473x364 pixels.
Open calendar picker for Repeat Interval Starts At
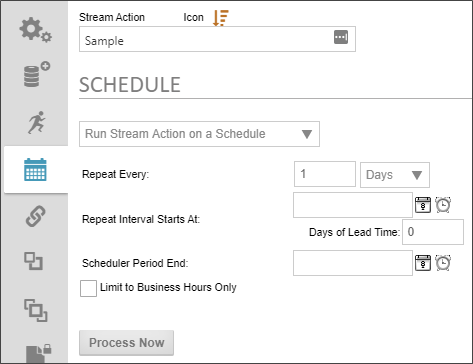pos(423,205)
